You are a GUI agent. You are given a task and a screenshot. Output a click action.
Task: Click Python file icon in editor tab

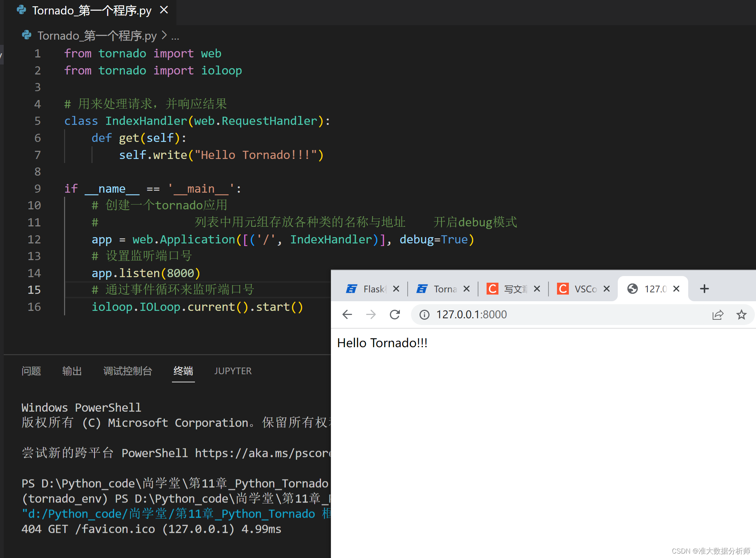(x=22, y=10)
